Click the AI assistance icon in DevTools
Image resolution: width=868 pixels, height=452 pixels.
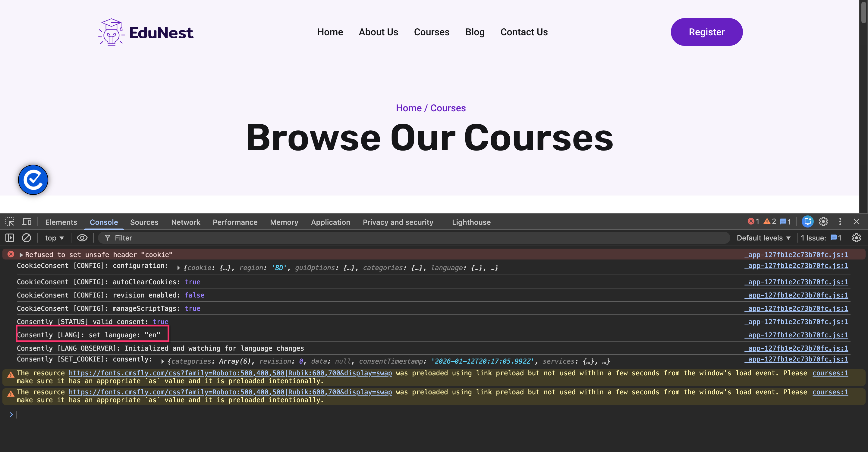click(x=807, y=221)
